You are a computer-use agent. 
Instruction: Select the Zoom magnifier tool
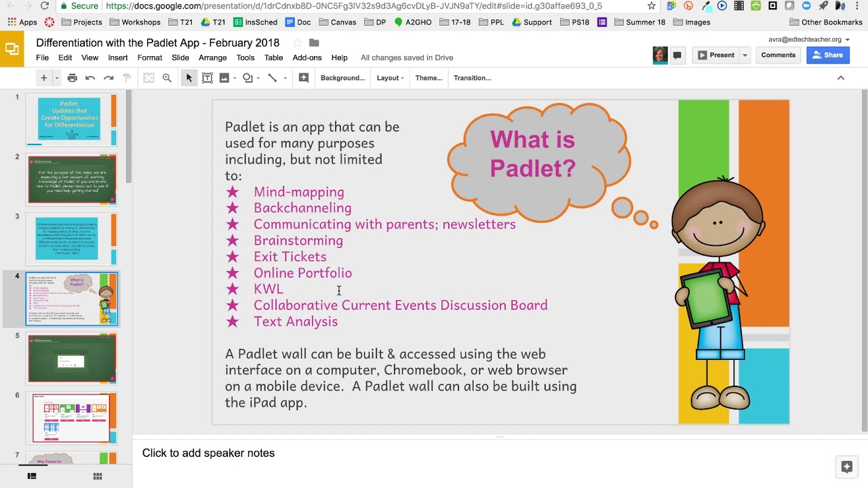click(x=167, y=78)
